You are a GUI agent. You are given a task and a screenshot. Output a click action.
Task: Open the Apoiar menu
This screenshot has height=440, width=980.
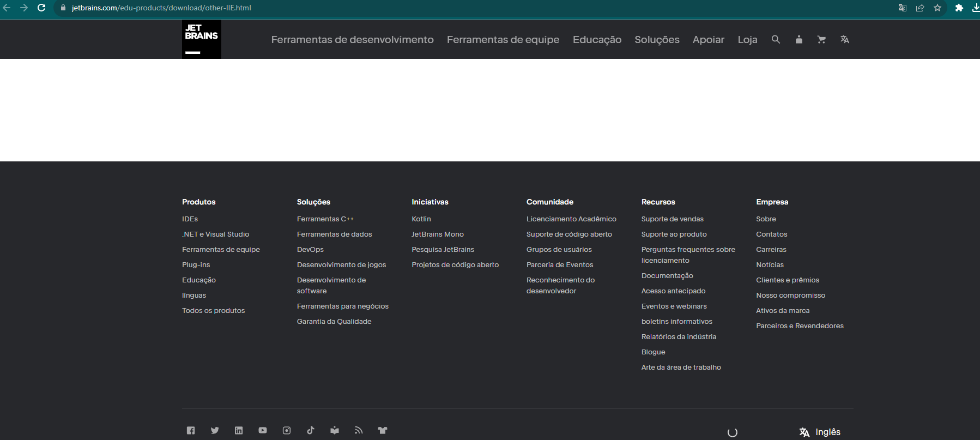pos(709,39)
